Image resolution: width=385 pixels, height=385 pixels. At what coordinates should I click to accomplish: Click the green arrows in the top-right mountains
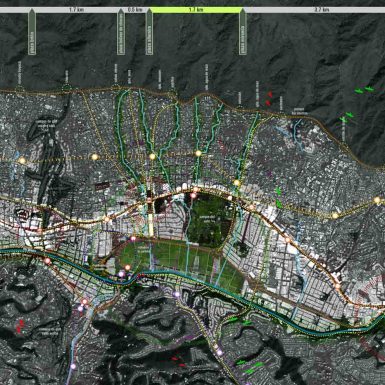tap(364, 90)
